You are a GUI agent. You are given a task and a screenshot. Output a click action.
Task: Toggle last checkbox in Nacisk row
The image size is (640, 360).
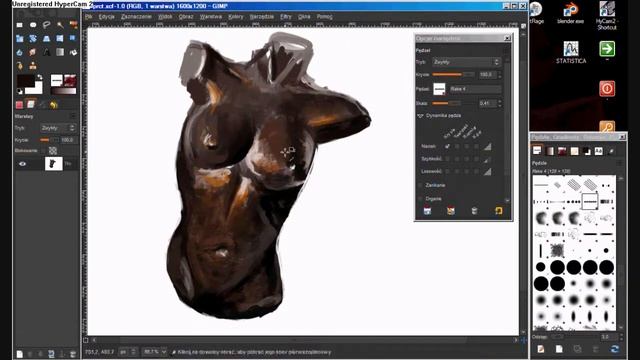[476, 146]
